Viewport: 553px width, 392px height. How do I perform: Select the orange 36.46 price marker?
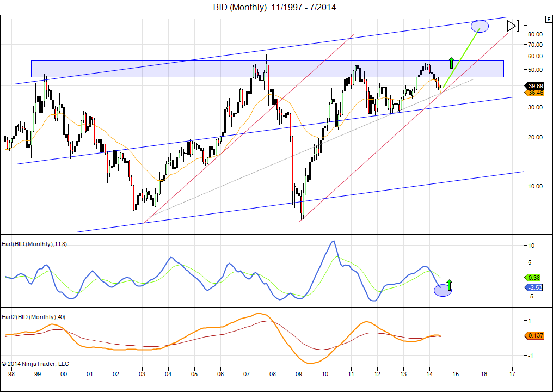click(x=535, y=93)
